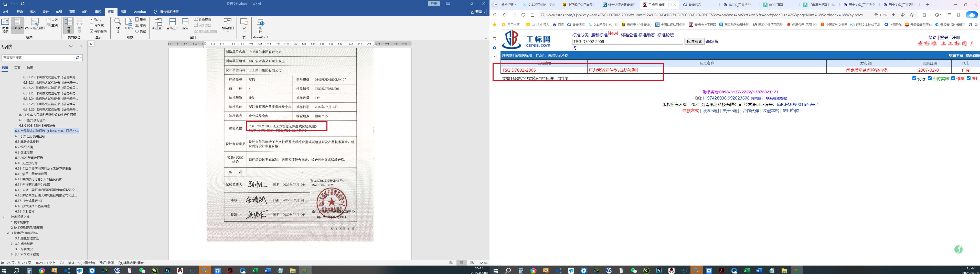Viewport: 980px width, 274px height.
Task: Open navigation pane options chevron
Action: tap(71, 46)
